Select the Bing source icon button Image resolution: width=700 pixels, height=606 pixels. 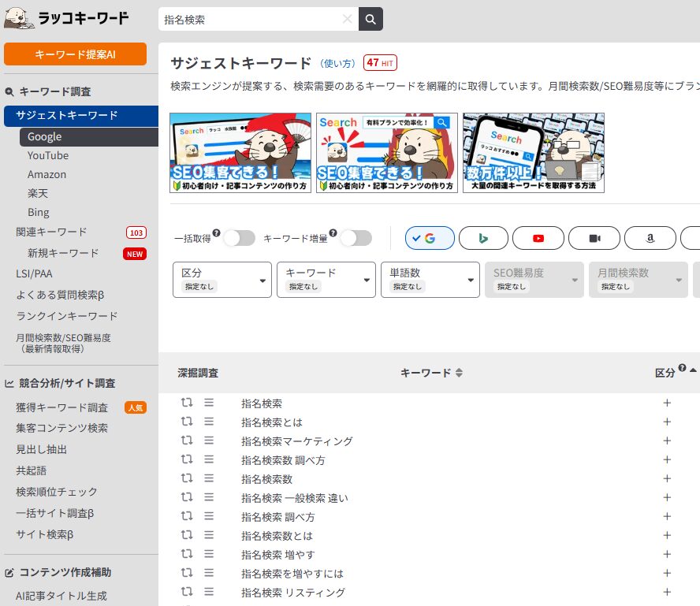point(483,238)
